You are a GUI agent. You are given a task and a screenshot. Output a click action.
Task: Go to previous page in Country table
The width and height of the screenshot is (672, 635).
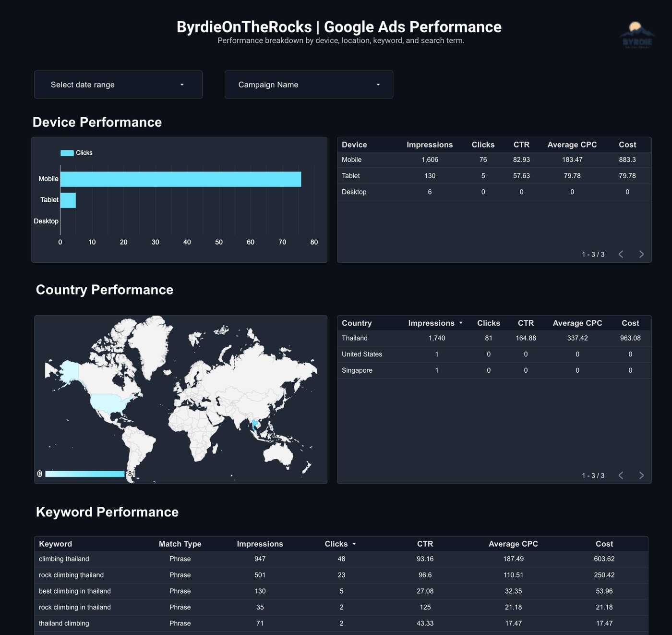tap(621, 475)
